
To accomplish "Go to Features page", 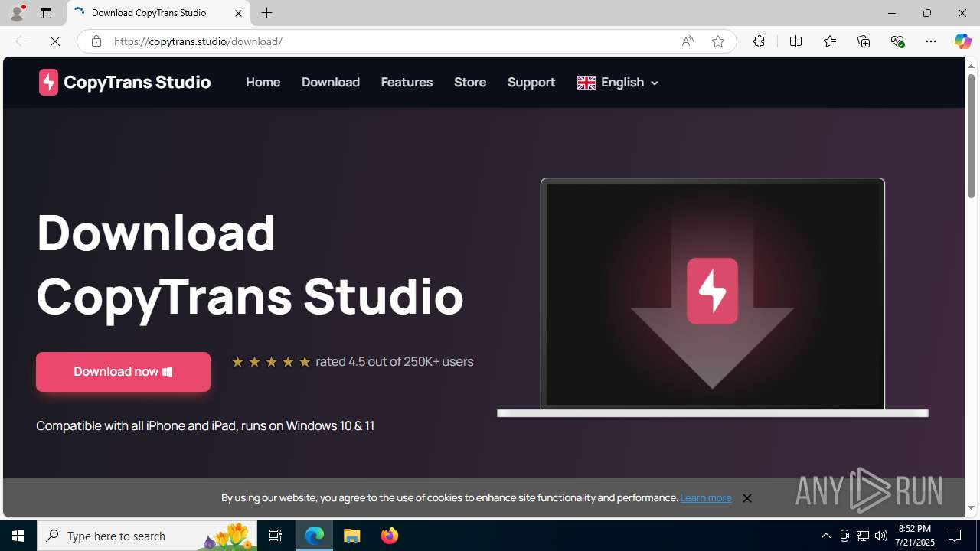I will click(x=407, y=82).
